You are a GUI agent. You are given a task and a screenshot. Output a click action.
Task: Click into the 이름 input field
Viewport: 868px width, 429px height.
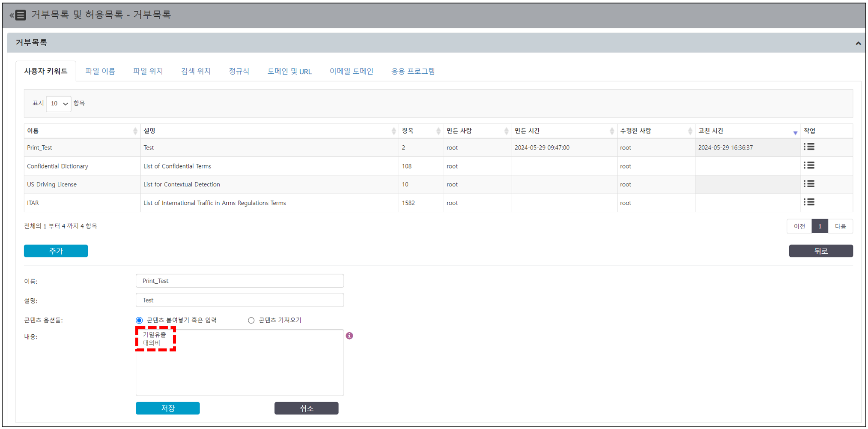tap(239, 281)
